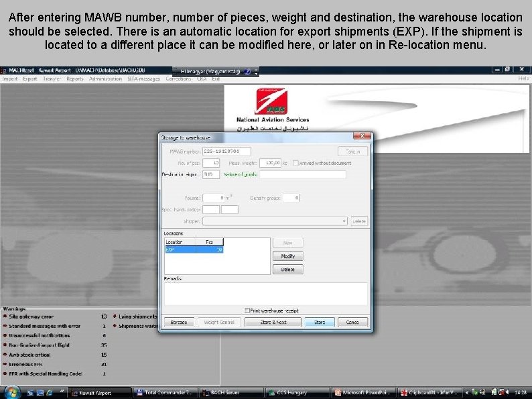Click the Destination airport field
This screenshot has height=399, width=532.
point(210,174)
